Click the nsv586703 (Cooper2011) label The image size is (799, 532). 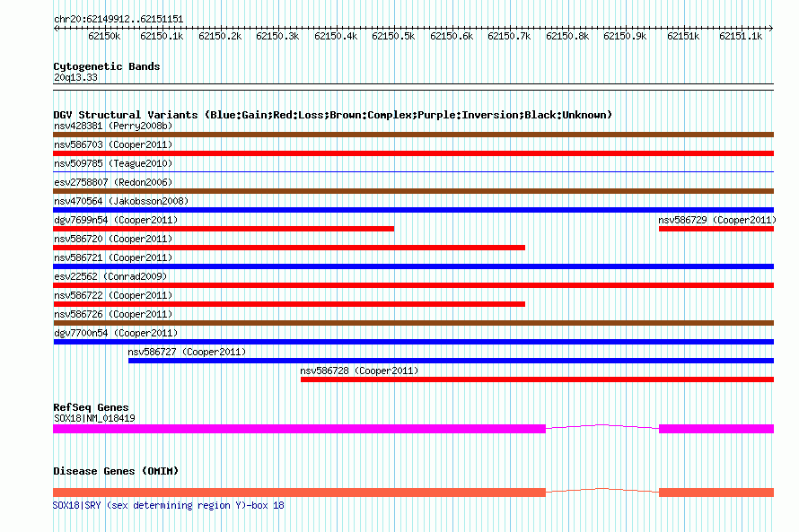pyautogui.click(x=113, y=144)
